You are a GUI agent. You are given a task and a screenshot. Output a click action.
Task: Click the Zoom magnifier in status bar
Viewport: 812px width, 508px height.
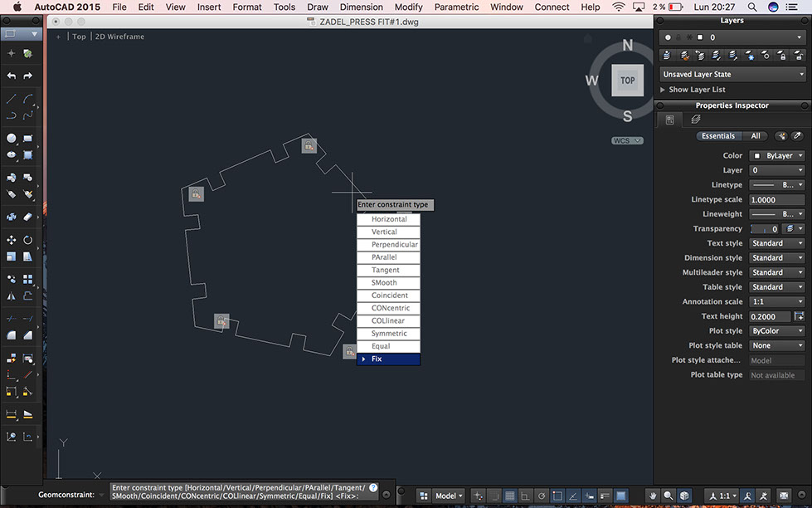(669, 496)
